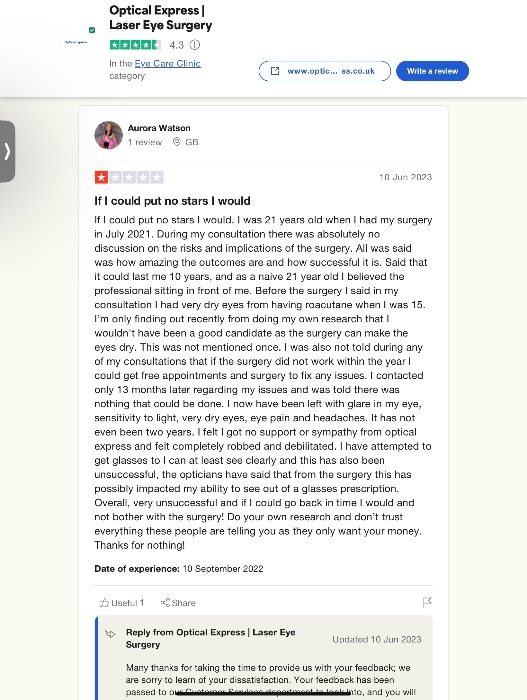
Task: Click the info icon beside the 4.3 rating
Action: pos(195,45)
